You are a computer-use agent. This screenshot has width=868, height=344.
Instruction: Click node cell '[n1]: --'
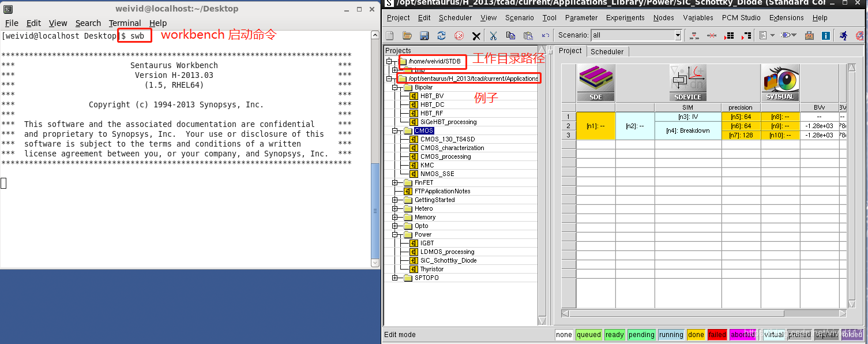pyautogui.click(x=596, y=126)
